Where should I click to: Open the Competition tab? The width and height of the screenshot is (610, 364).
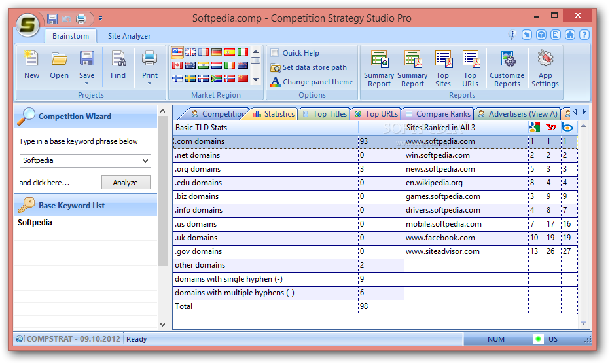coord(218,114)
